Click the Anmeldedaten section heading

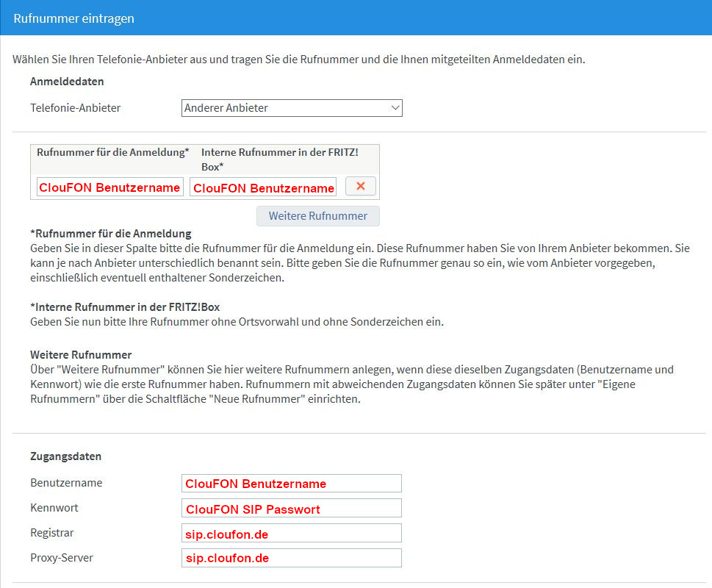[x=67, y=82]
